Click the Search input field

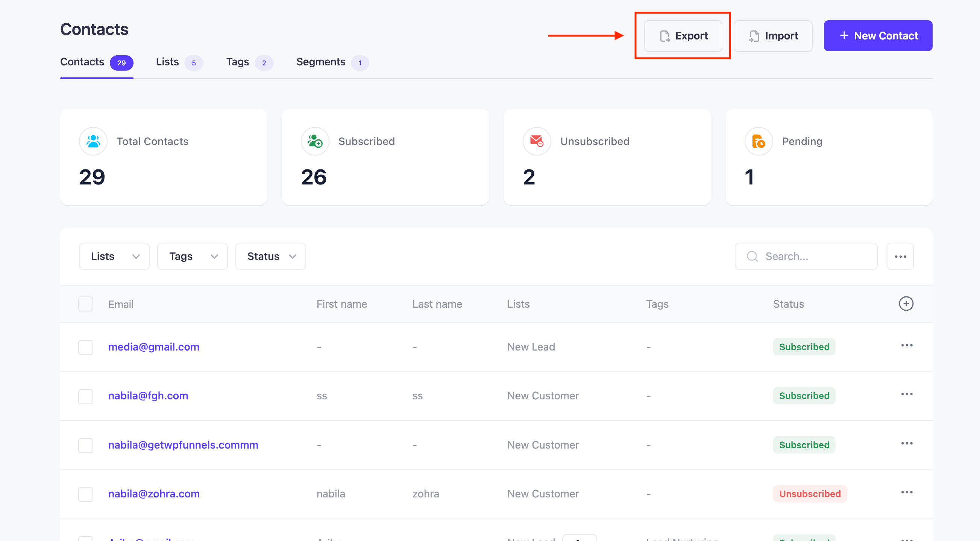point(807,257)
